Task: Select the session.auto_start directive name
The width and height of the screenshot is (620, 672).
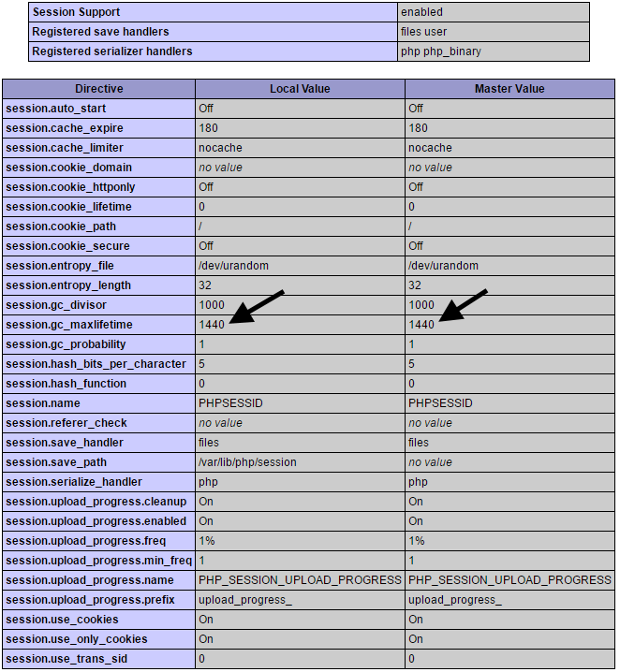Action: coord(56,109)
